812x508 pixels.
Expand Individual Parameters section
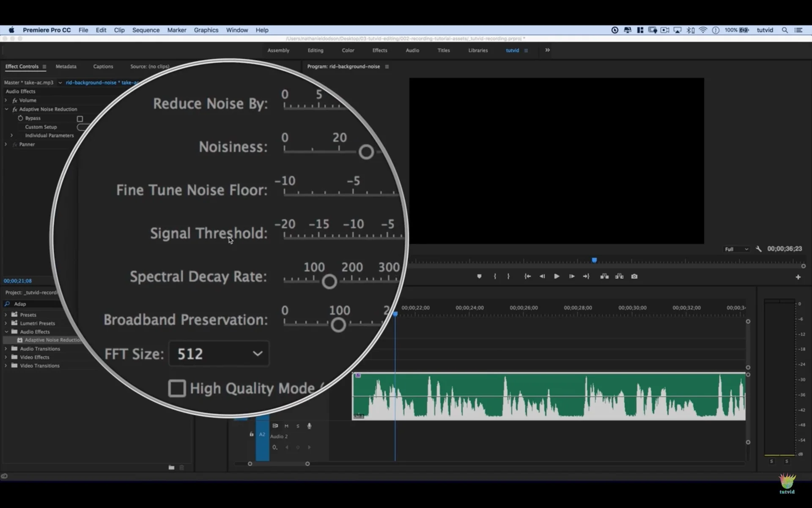(x=12, y=135)
